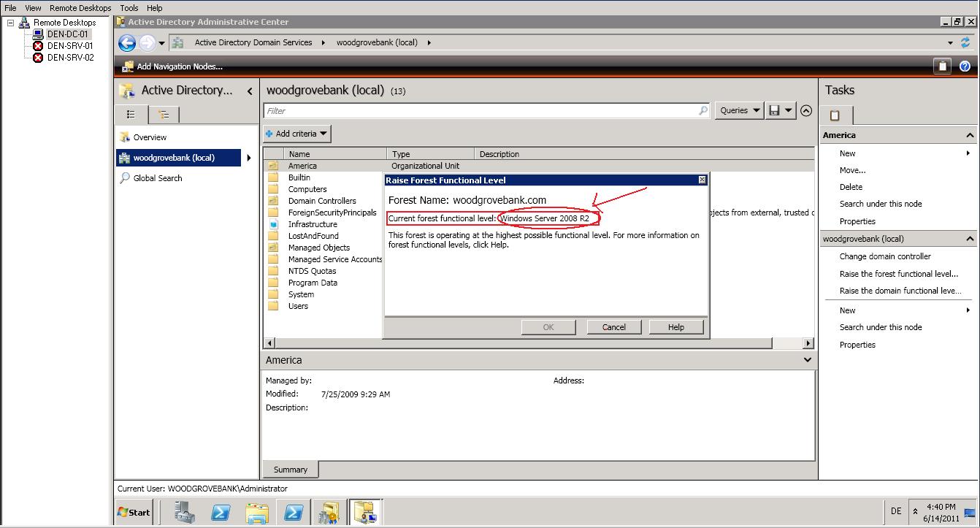Refresh the Active Directory view

click(965, 42)
